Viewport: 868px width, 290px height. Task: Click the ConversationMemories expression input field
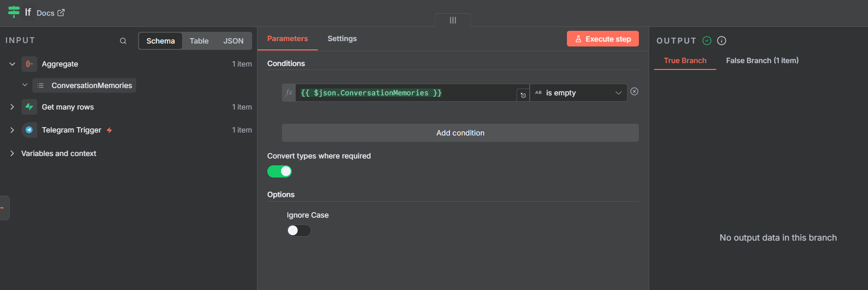[405, 93]
